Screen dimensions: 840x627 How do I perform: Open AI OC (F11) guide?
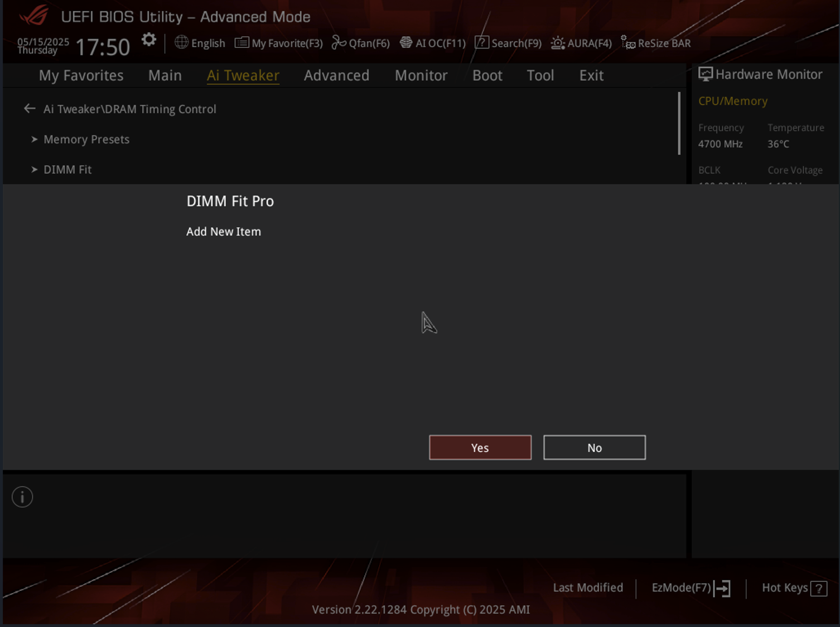433,43
